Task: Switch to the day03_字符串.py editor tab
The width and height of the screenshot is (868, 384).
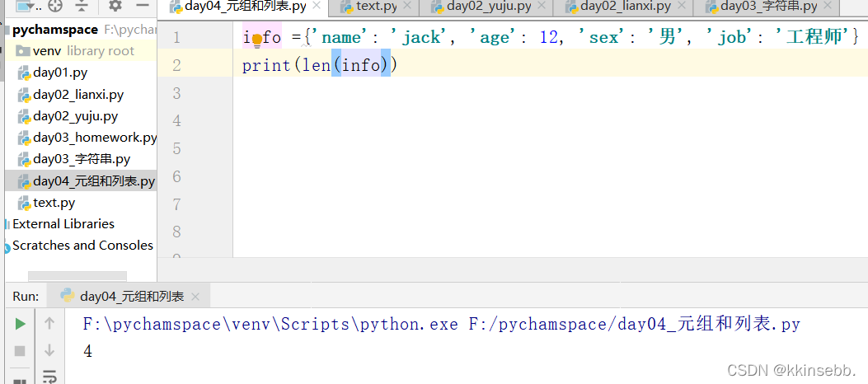Action: (x=769, y=7)
